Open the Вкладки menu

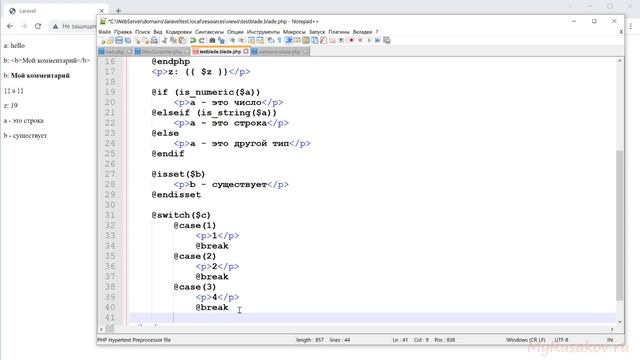[362, 32]
